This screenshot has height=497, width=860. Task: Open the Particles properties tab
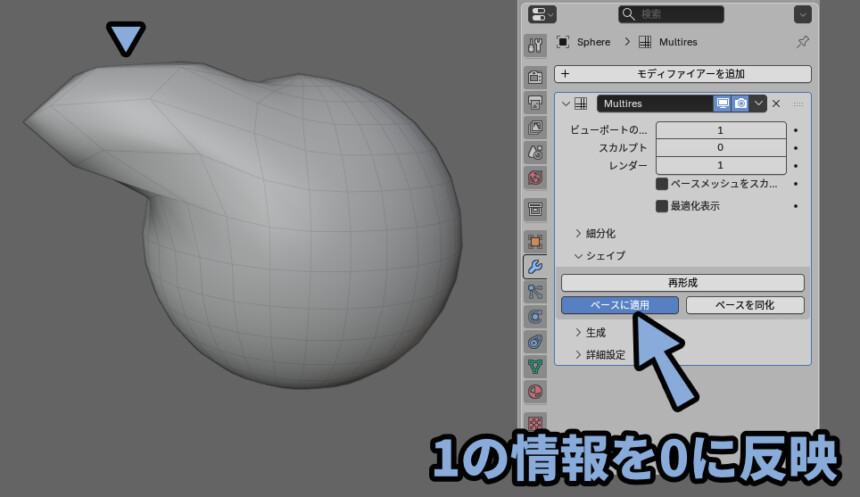(x=535, y=291)
